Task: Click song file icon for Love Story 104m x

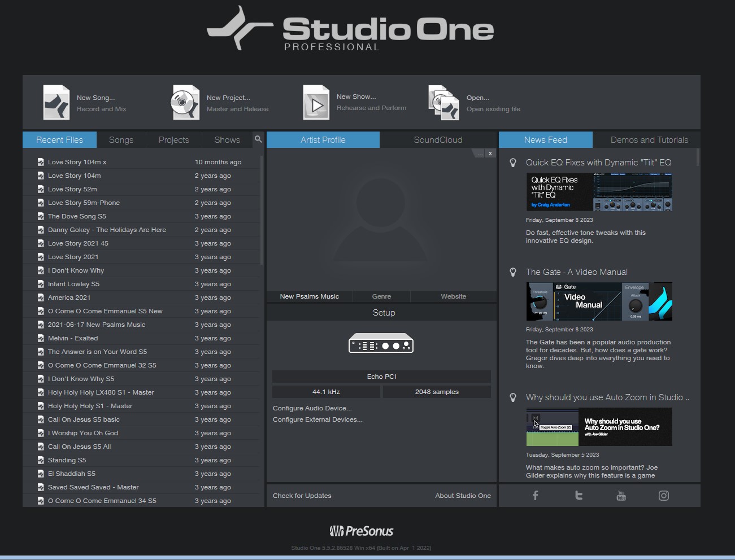Action: tap(41, 162)
